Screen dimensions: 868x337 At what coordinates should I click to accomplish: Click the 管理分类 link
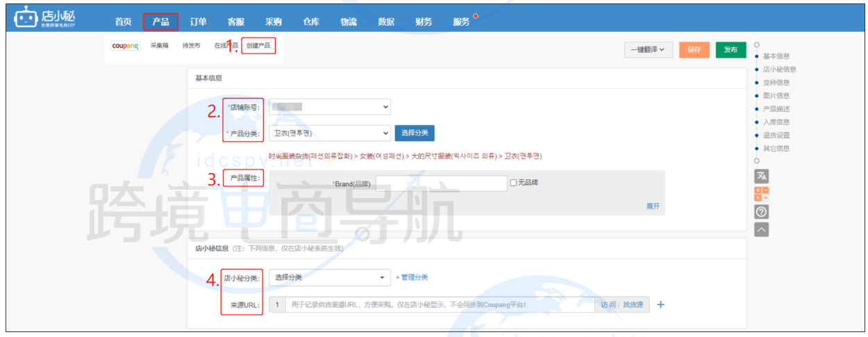412,277
